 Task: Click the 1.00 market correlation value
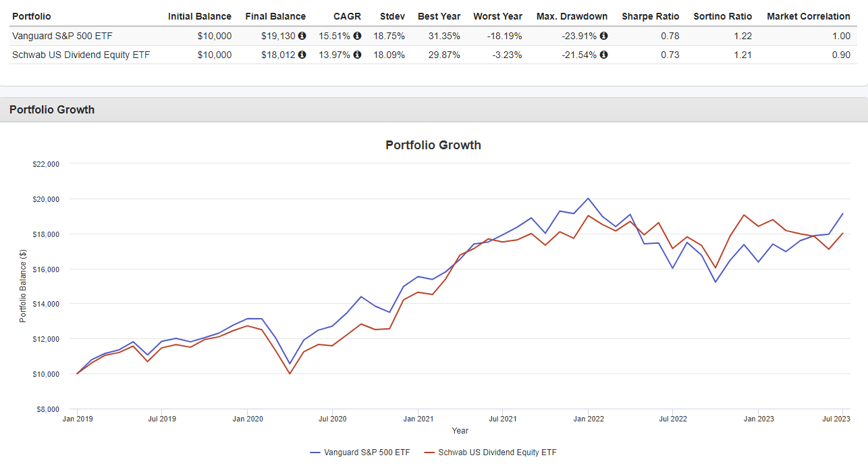point(841,36)
